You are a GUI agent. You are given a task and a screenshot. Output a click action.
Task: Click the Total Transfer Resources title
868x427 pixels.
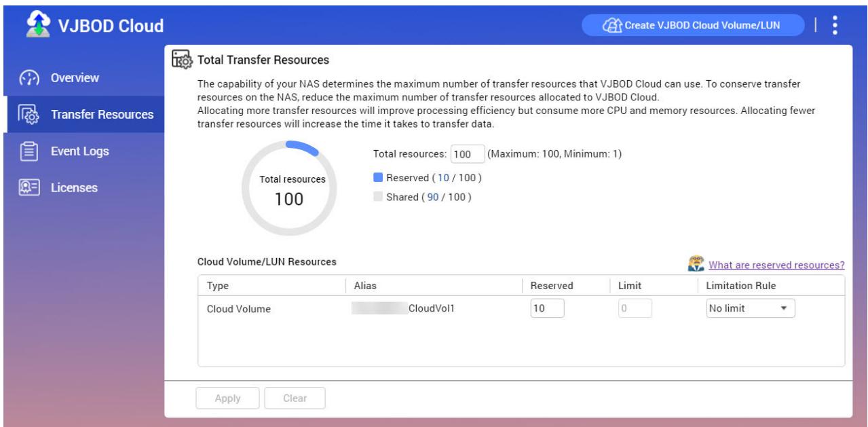coord(263,60)
